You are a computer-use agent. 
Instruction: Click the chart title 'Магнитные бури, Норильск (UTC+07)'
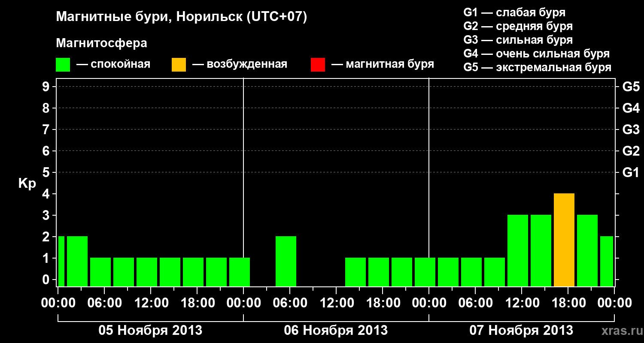tap(182, 17)
